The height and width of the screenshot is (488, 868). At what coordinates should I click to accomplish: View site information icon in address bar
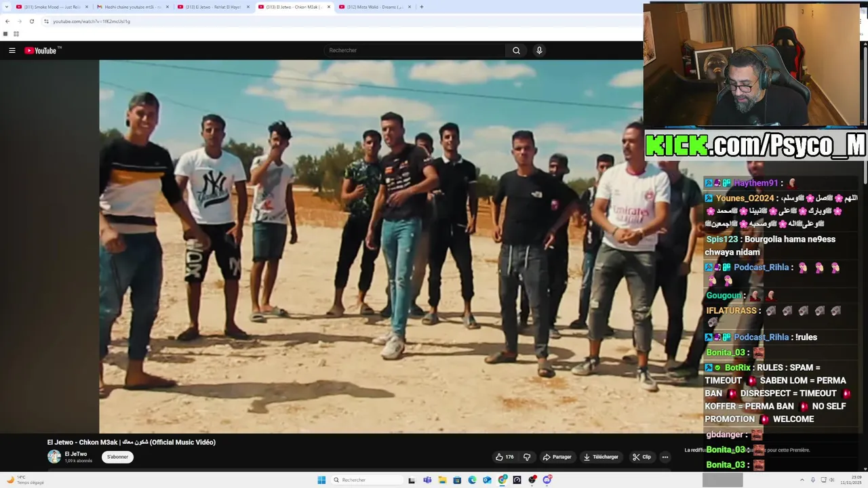coord(46,21)
